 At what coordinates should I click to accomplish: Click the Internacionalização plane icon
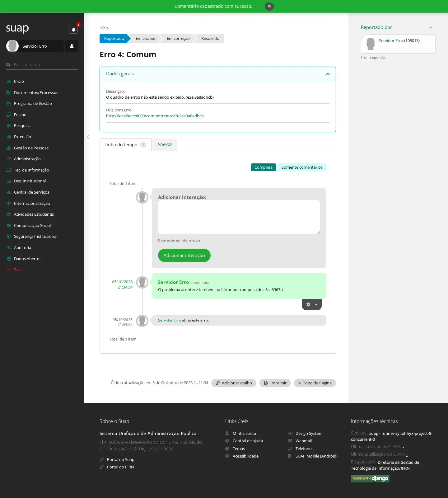coord(9,203)
